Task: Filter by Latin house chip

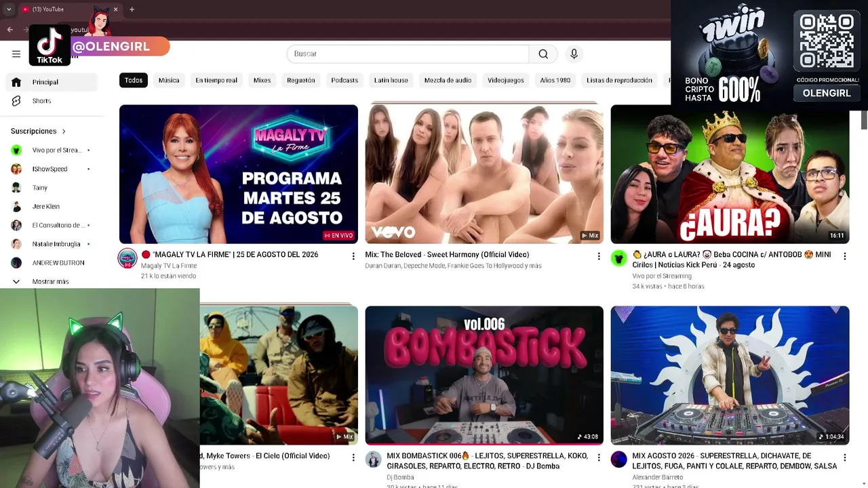Action: [x=391, y=81]
